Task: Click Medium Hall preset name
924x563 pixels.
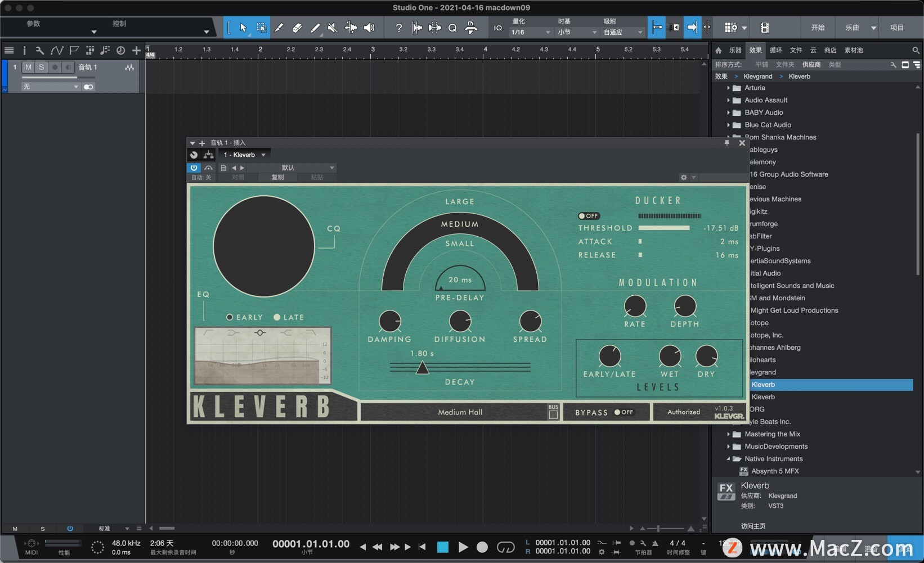Action: pyautogui.click(x=460, y=412)
